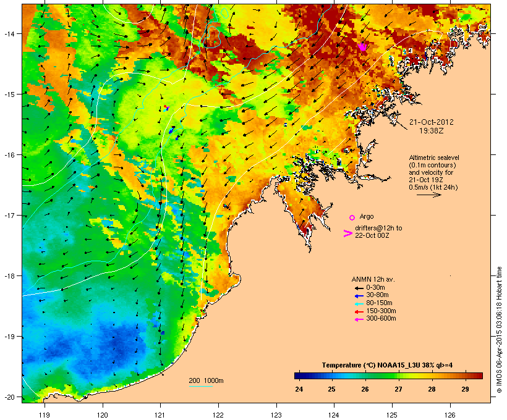This screenshot has width=507, height=420.
Task: Click the longitude axis label 125
Action: coord(392,415)
